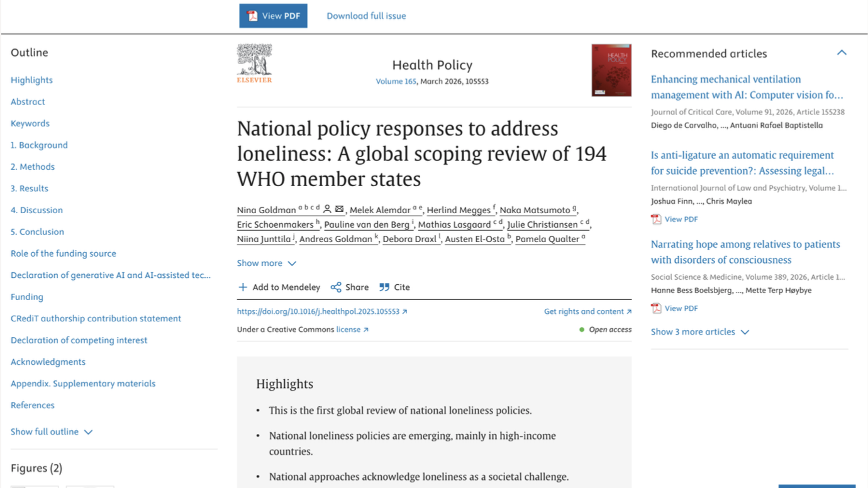The height and width of the screenshot is (488, 868).
Task: Go to 3. Results section
Action: 30,188
